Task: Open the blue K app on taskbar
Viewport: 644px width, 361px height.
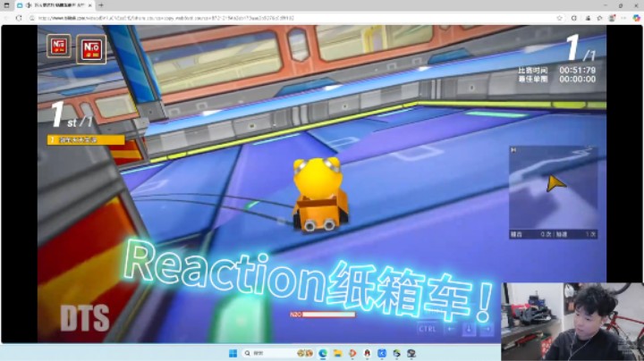Action: [382, 353]
